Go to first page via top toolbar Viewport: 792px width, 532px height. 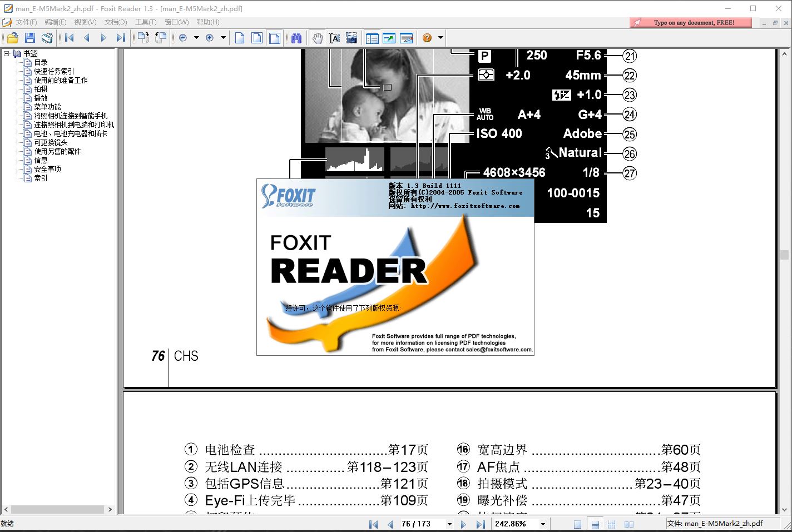(x=70, y=38)
